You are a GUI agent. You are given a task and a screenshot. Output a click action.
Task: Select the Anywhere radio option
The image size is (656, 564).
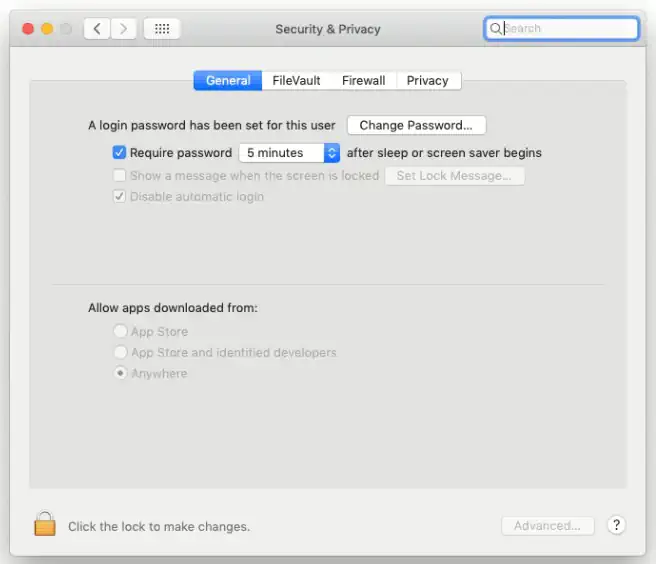121,373
